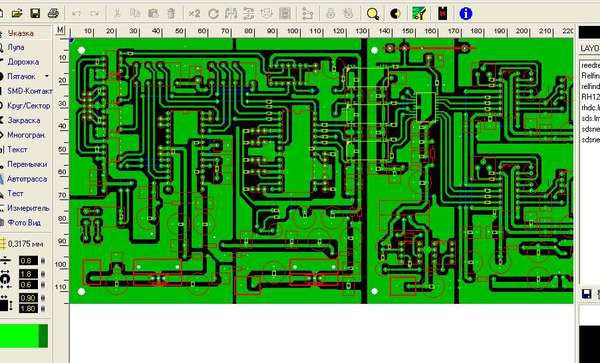Switch to Фото Вид photo view
This screenshot has height=363, width=600.
pyautogui.click(x=25, y=223)
